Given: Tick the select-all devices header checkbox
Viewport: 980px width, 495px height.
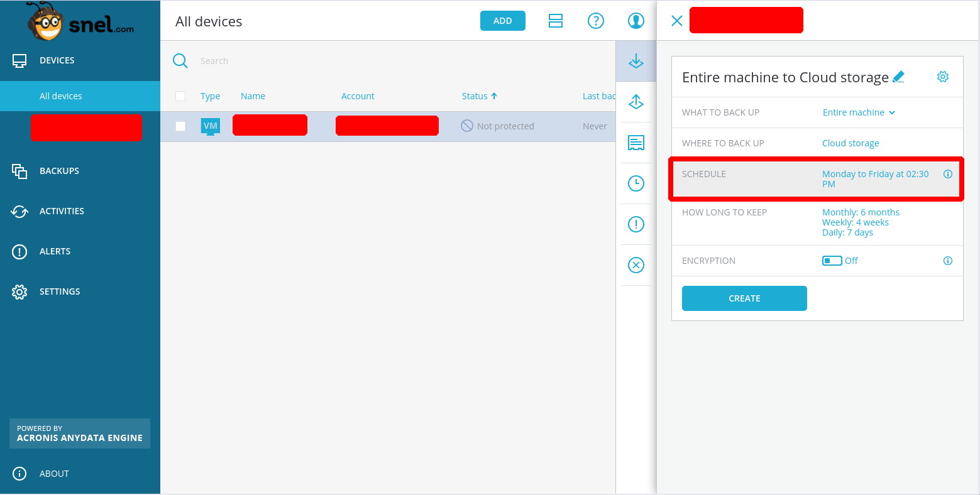Looking at the screenshot, I should tap(180, 96).
